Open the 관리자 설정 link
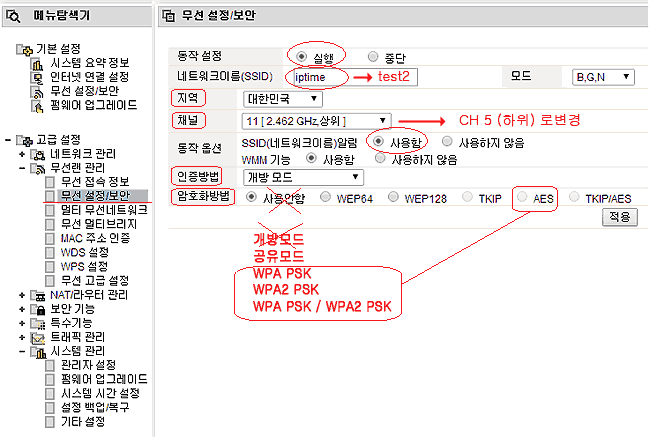This screenshot has height=437, width=650. pos(88,365)
